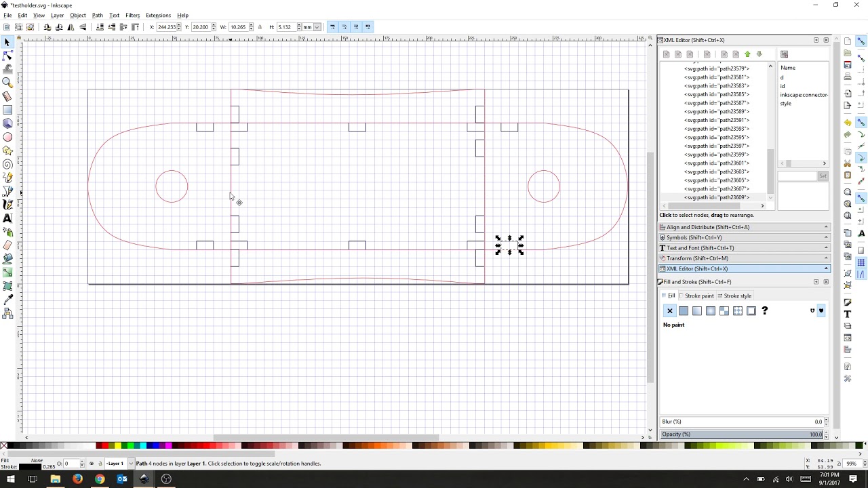
Task: Click the Select all objects icon
Action: tap(7, 27)
